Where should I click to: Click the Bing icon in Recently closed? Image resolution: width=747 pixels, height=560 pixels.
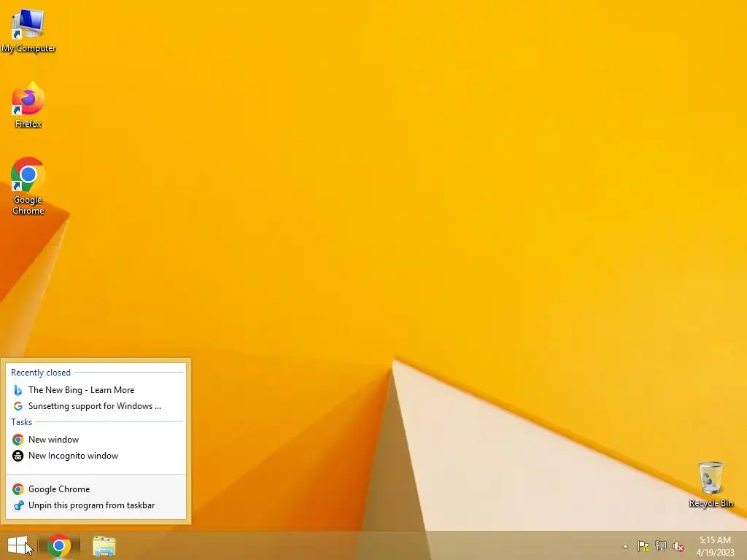click(18, 390)
